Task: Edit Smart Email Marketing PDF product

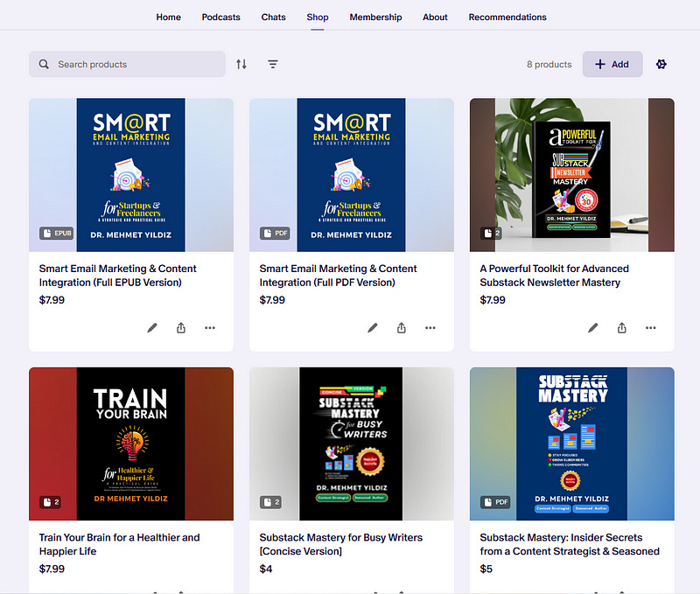Action: point(373,328)
